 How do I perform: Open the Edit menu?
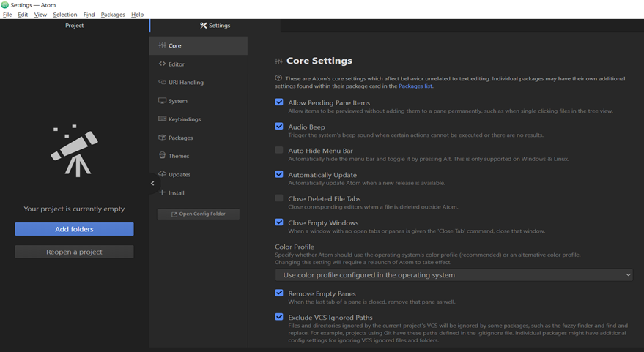pos(23,15)
